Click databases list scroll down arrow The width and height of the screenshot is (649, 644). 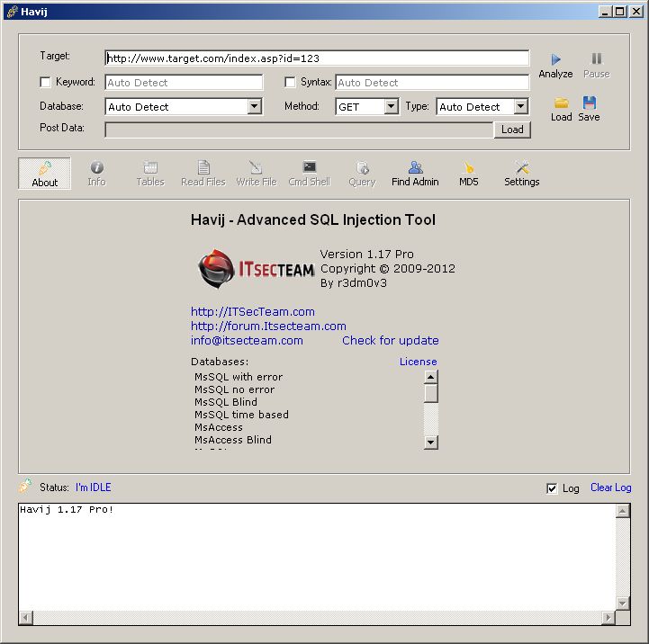click(x=431, y=443)
